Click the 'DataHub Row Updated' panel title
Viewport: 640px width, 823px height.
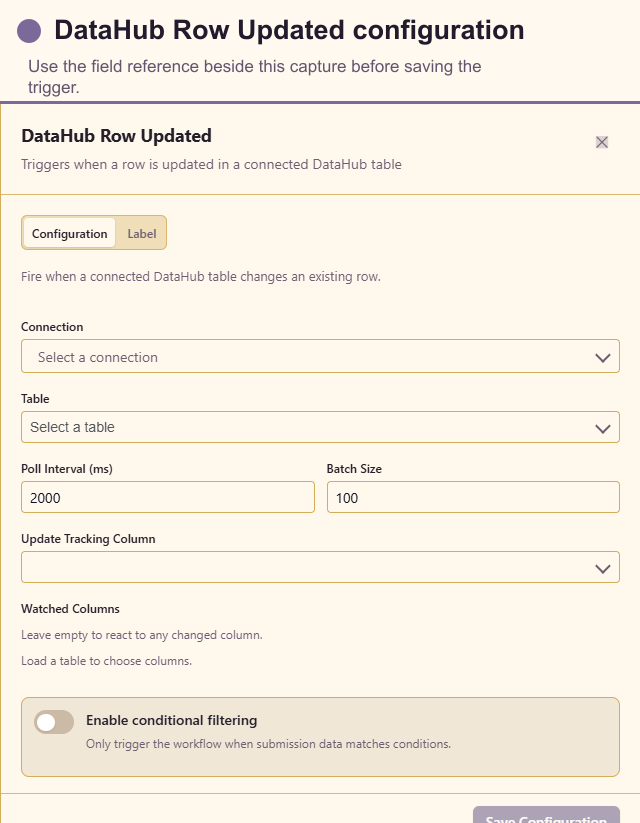[x=117, y=136]
